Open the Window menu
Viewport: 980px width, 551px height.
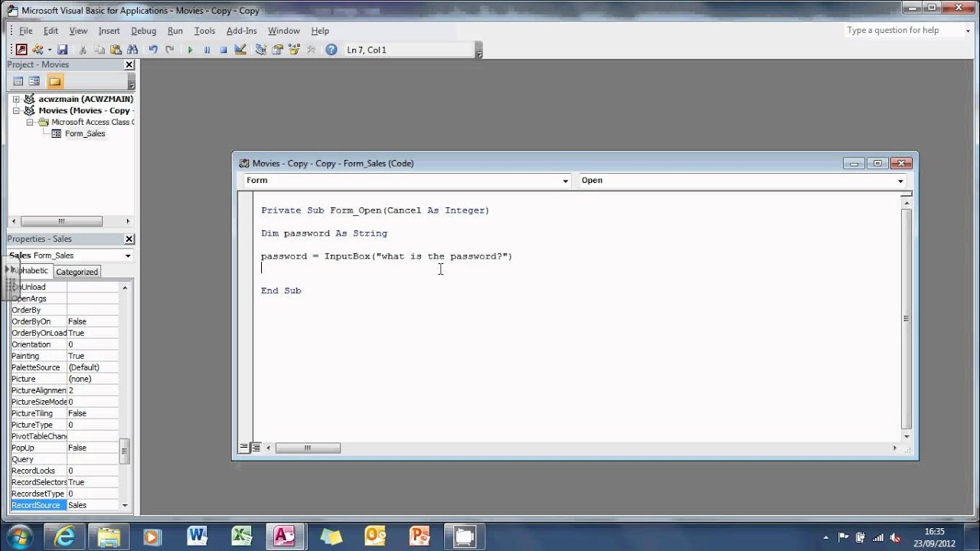(283, 31)
